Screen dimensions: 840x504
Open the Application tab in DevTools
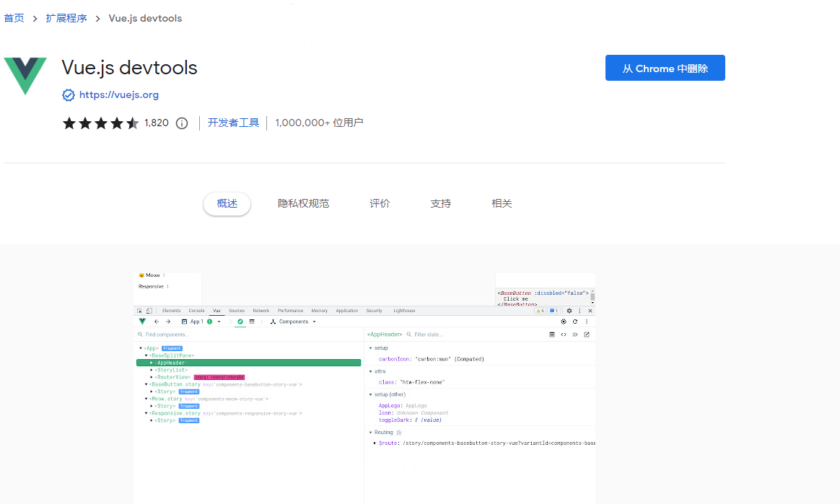point(346,311)
